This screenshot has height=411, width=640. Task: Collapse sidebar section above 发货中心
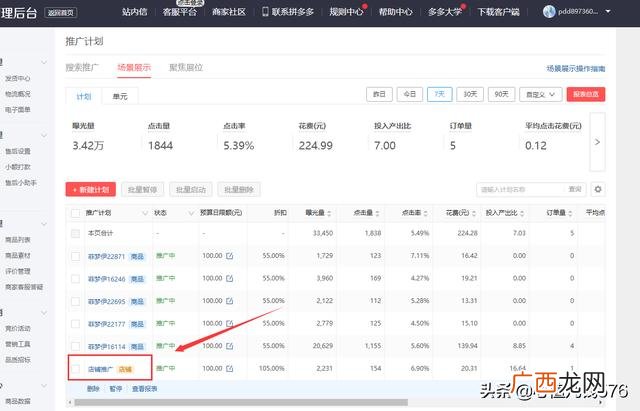44,62
